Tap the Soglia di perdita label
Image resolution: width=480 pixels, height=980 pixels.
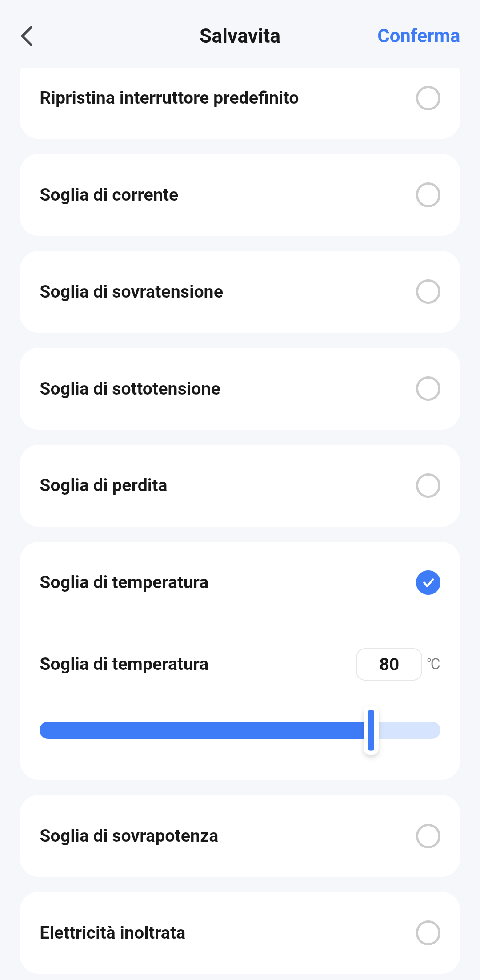(103, 485)
